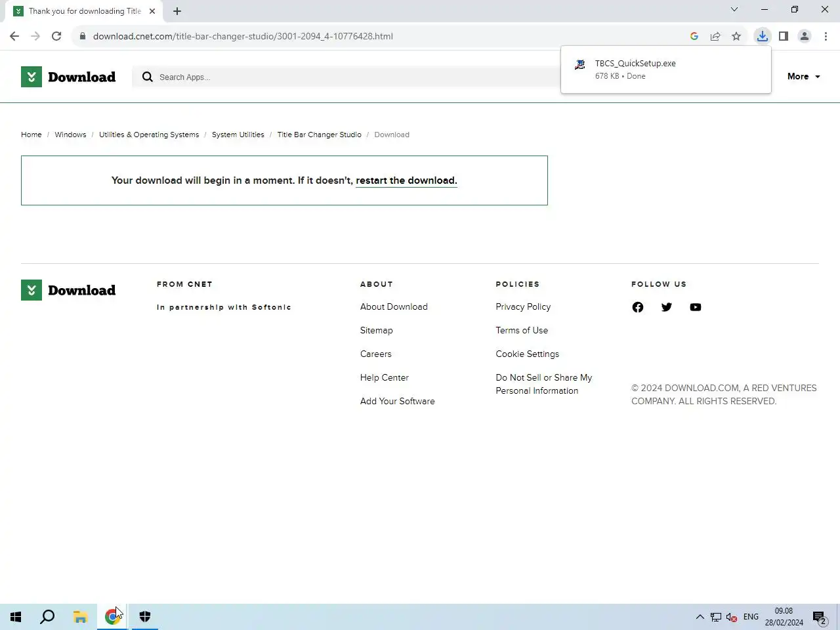Open a new browser tab

point(177,11)
